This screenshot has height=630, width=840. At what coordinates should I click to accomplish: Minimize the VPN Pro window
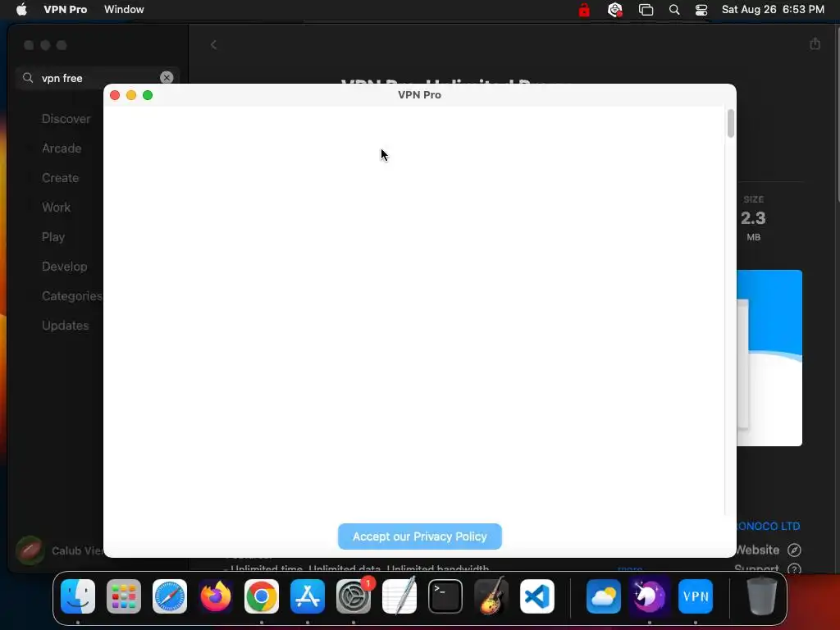[131, 95]
